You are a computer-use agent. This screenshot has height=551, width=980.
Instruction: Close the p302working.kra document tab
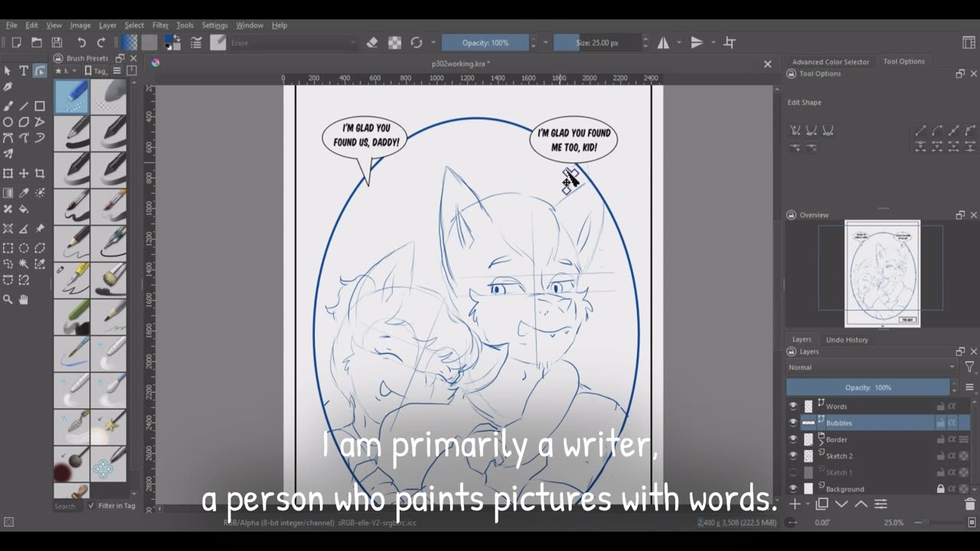(x=767, y=64)
